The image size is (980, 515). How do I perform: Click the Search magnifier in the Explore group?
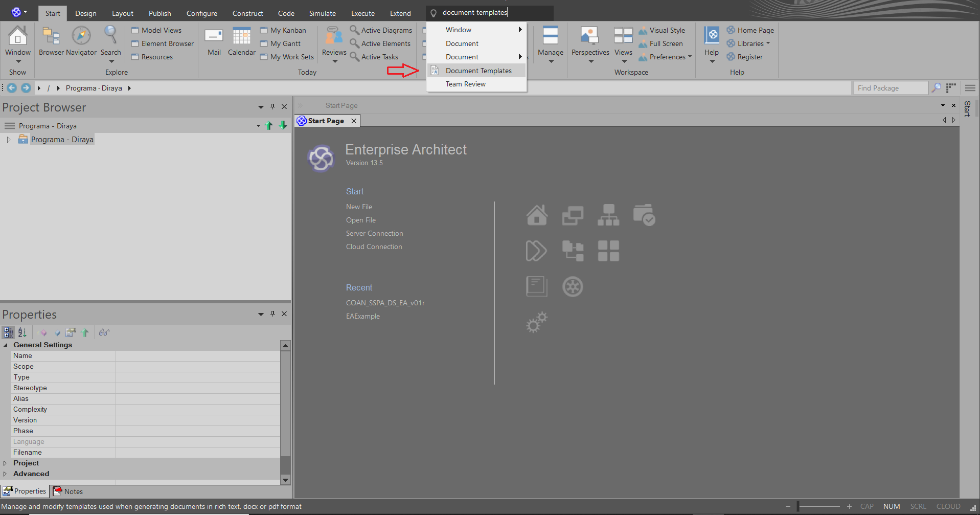point(110,44)
